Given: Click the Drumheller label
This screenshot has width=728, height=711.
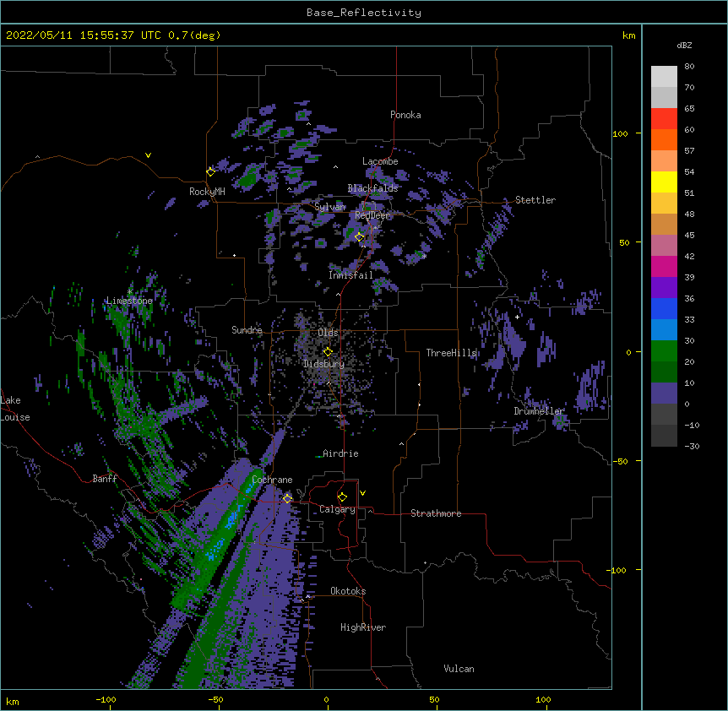Looking at the screenshot, I should (x=539, y=411).
